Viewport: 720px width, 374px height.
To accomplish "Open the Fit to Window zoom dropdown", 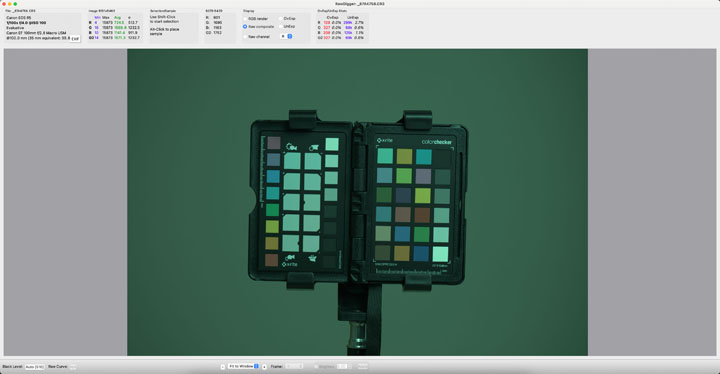I will 243,366.
